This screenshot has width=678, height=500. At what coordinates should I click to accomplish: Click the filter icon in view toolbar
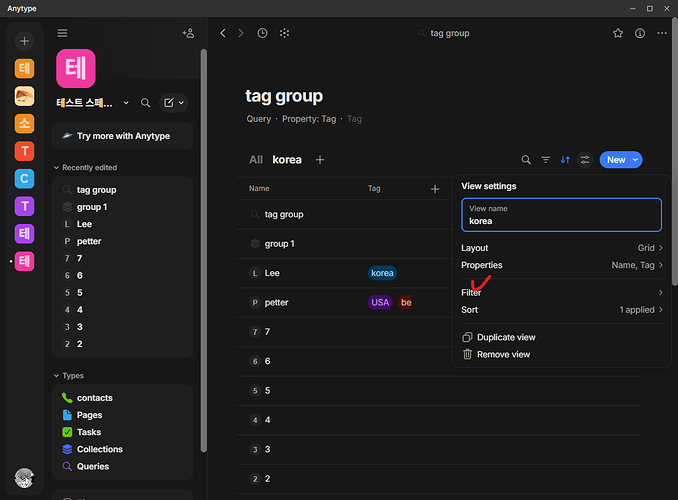546,160
